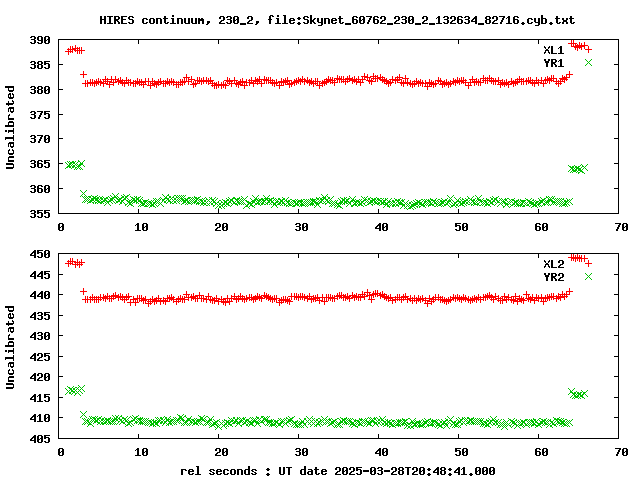The image size is (640, 480).
Task: Click x-axis tick 60 under the XL2/YR2 plot
Action: (541, 452)
